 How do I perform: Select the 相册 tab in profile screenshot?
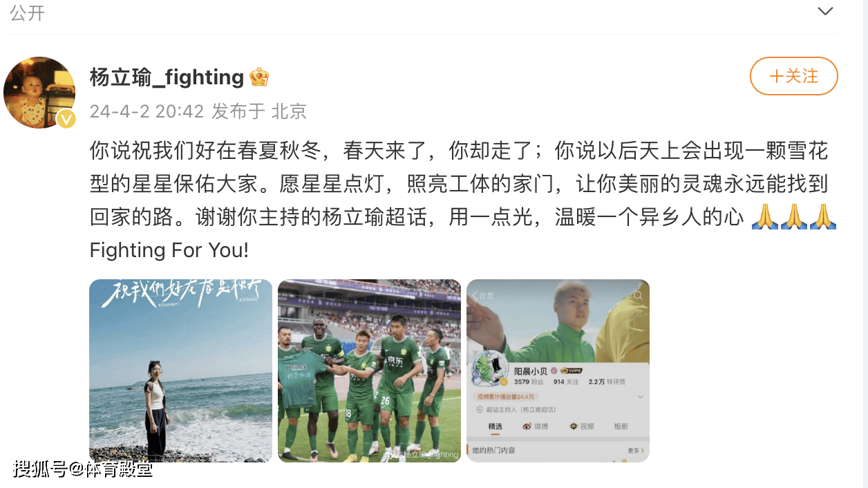(x=621, y=426)
